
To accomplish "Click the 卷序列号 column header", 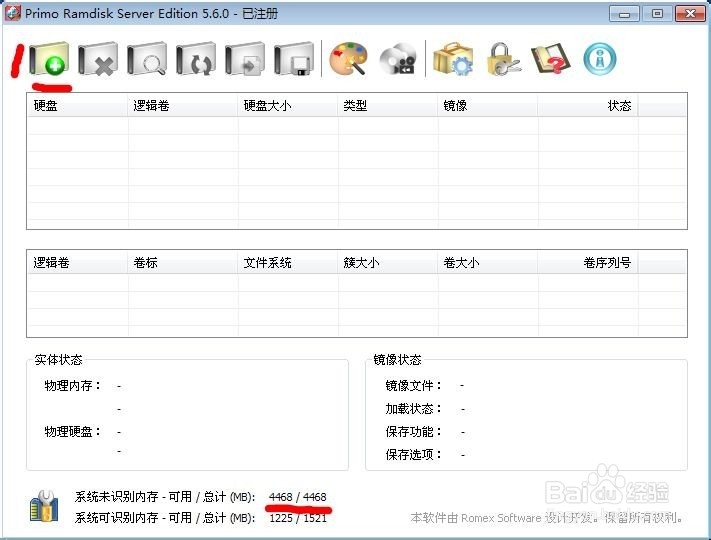I will [588, 263].
